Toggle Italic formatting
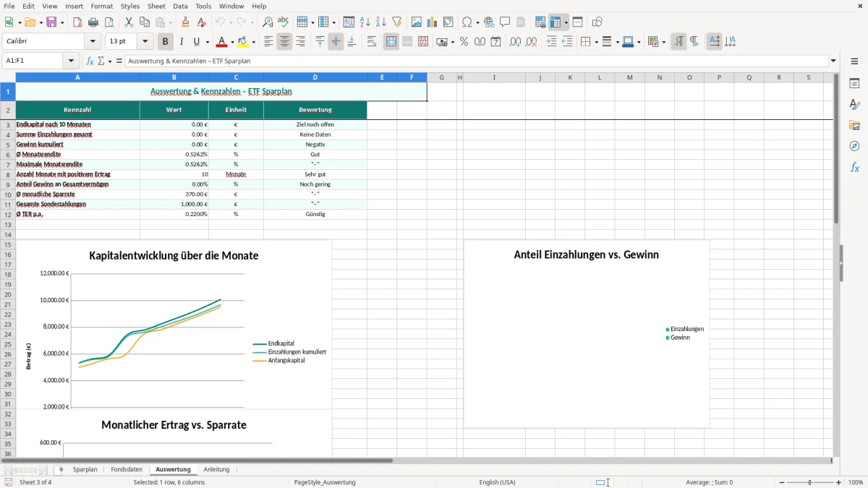Screen dimensions: 868x488 point(182,42)
